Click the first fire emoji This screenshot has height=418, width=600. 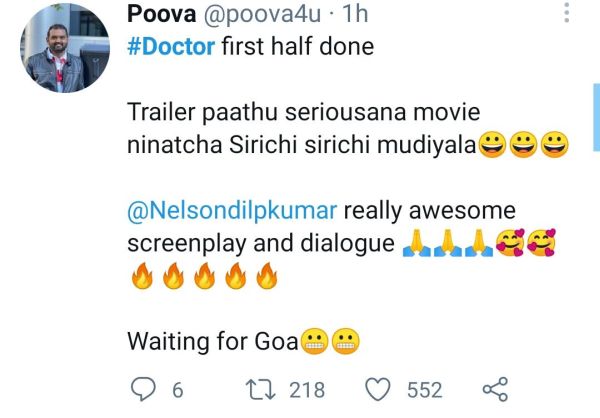[142, 277]
